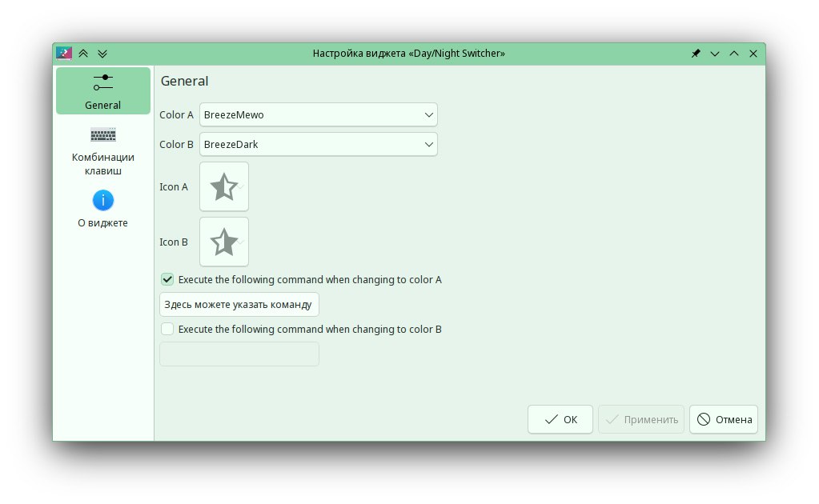Open the blue info 'О виджете' icon

coord(102,200)
